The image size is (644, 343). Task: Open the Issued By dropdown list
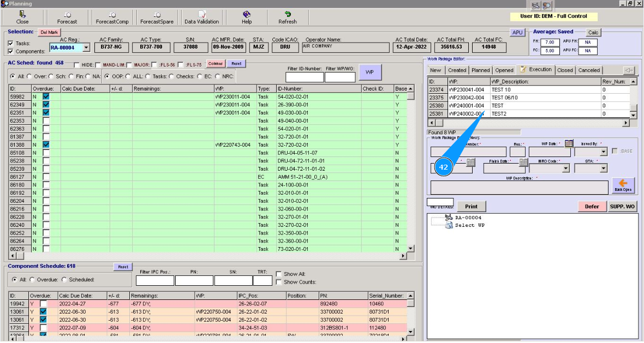[x=603, y=152]
